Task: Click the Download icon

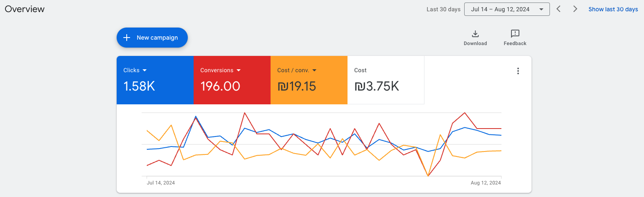Action: (475, 34)
